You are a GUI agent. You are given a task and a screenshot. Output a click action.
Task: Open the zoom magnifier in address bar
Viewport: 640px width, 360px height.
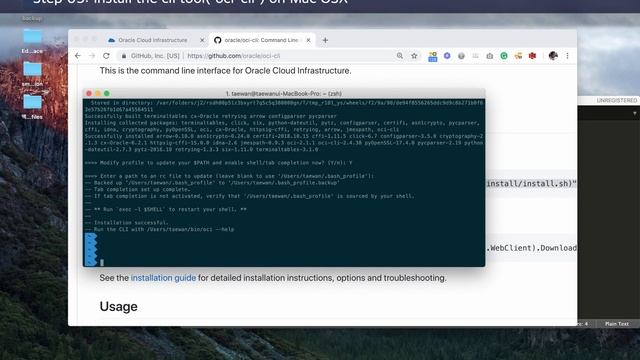[x=400, y=56]
